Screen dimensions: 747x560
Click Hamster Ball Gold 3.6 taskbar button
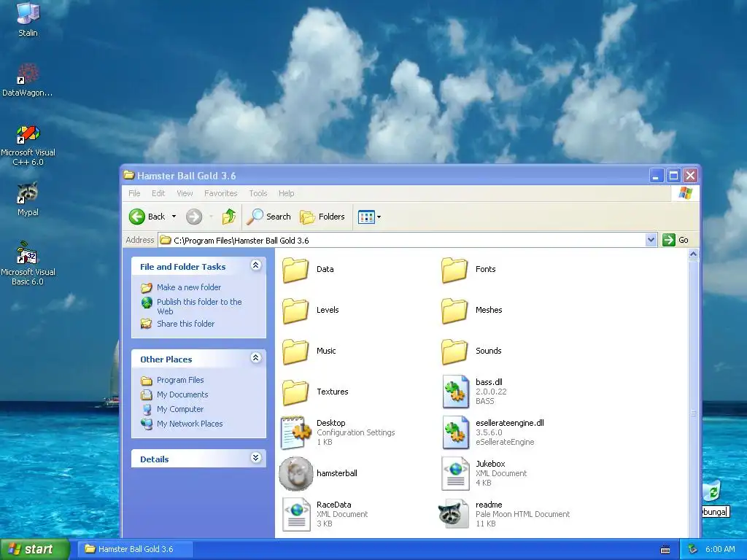point(135,549)
